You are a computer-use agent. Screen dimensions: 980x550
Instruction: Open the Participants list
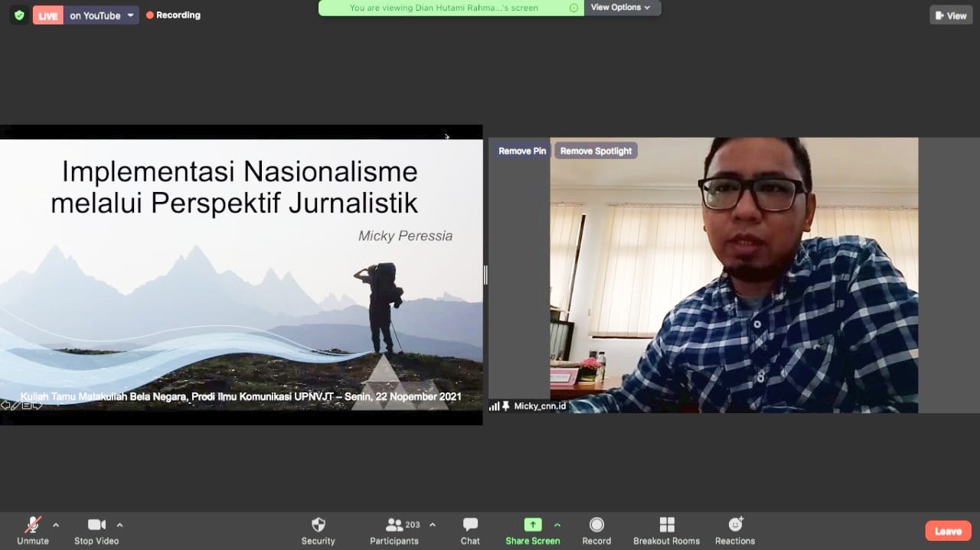coord(394,525)
